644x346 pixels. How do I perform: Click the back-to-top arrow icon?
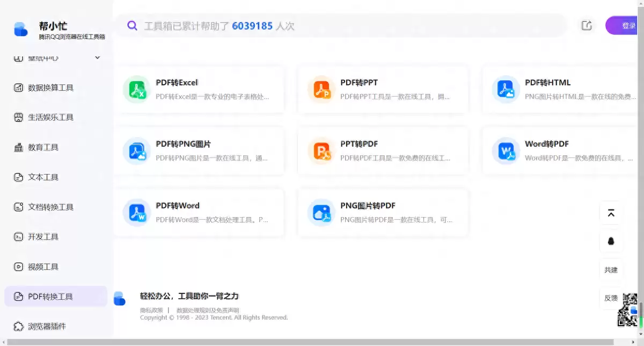coord(611,213)
